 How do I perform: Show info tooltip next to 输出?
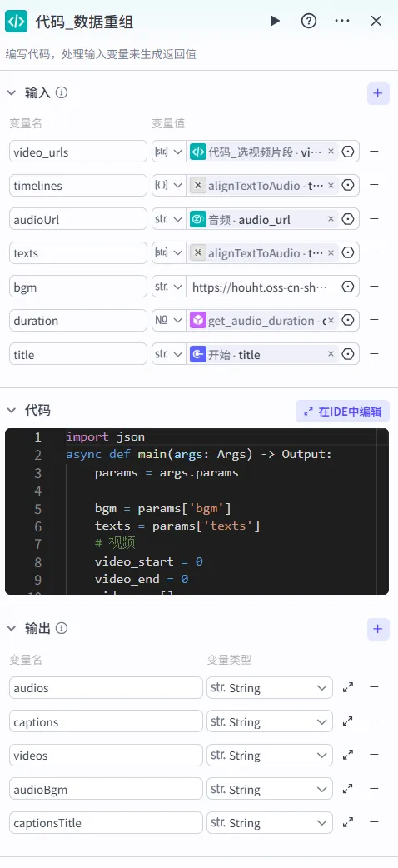click(62, 628)
